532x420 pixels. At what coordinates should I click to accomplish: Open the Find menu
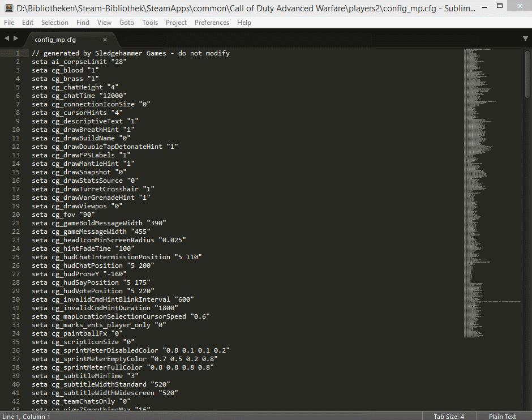click(x=83, y=23)
